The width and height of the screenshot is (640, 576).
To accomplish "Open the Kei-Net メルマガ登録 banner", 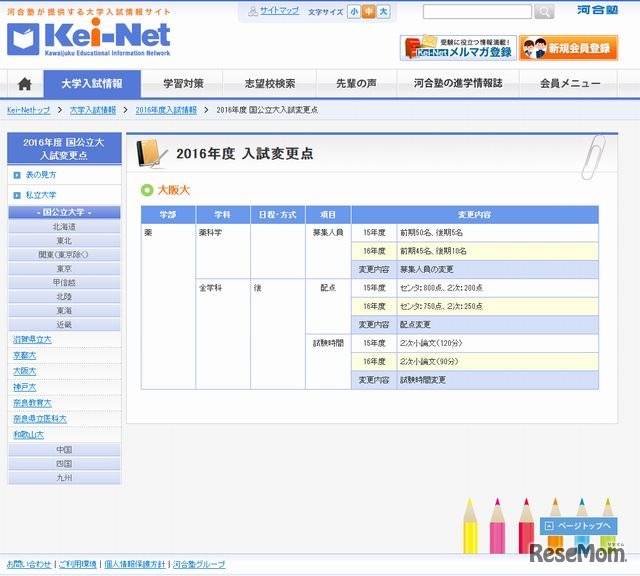I will point(458,48).
